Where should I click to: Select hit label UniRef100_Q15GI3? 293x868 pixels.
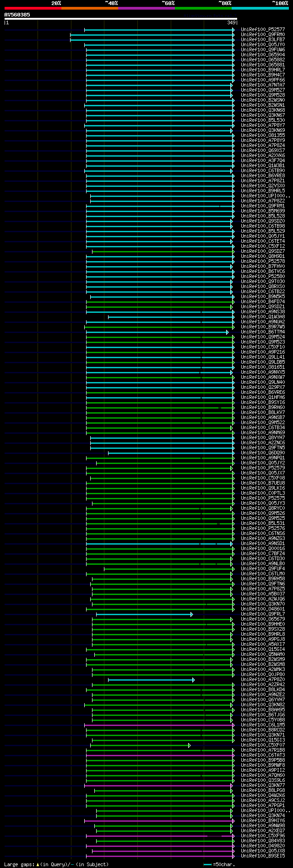[263, 740]
